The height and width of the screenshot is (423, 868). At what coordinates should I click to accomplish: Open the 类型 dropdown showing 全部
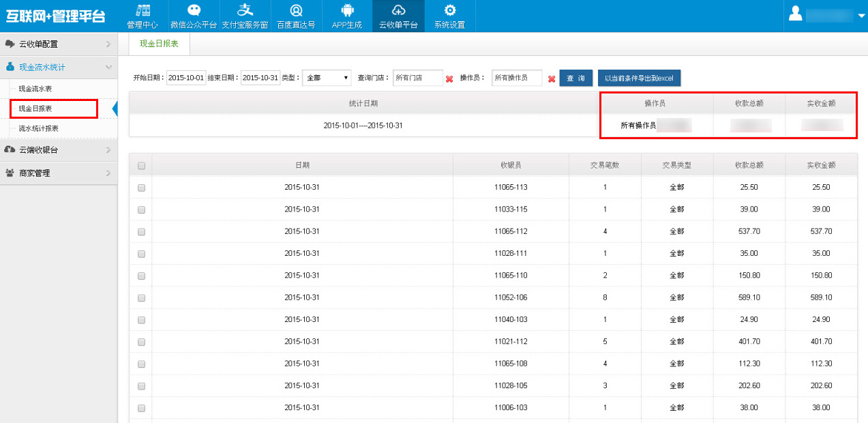pyautogui.click(x=327, y=78)
